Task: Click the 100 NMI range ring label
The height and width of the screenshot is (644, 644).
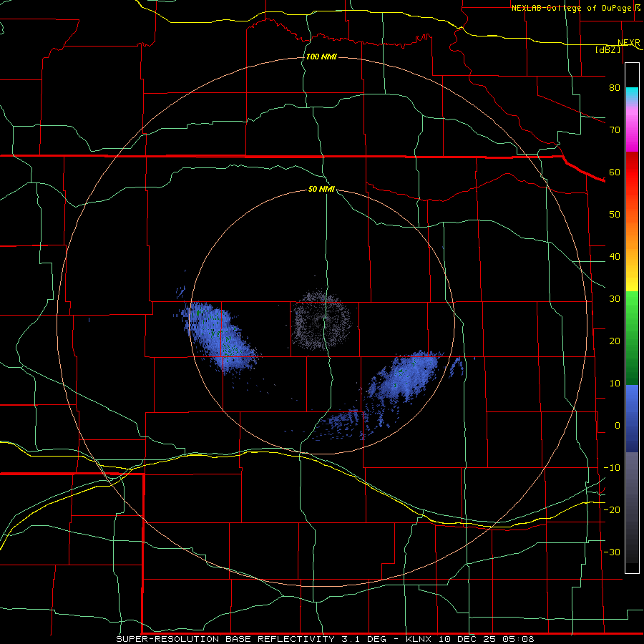Action: click(321, 57)
